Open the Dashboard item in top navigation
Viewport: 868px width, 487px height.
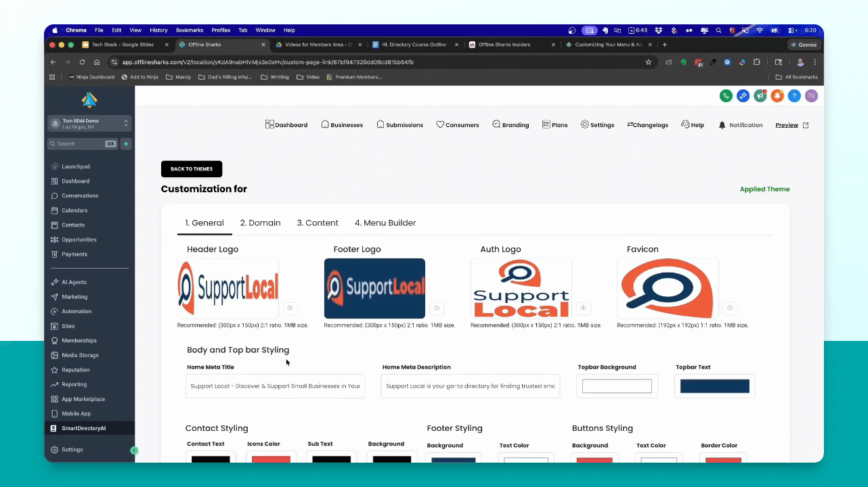286,125
